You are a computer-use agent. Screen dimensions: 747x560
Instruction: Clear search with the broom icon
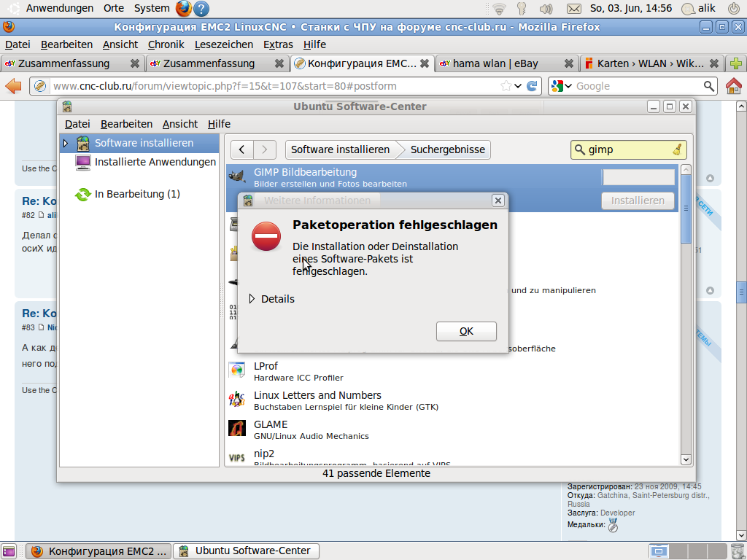pyautogui.click(x=677, y=149)
